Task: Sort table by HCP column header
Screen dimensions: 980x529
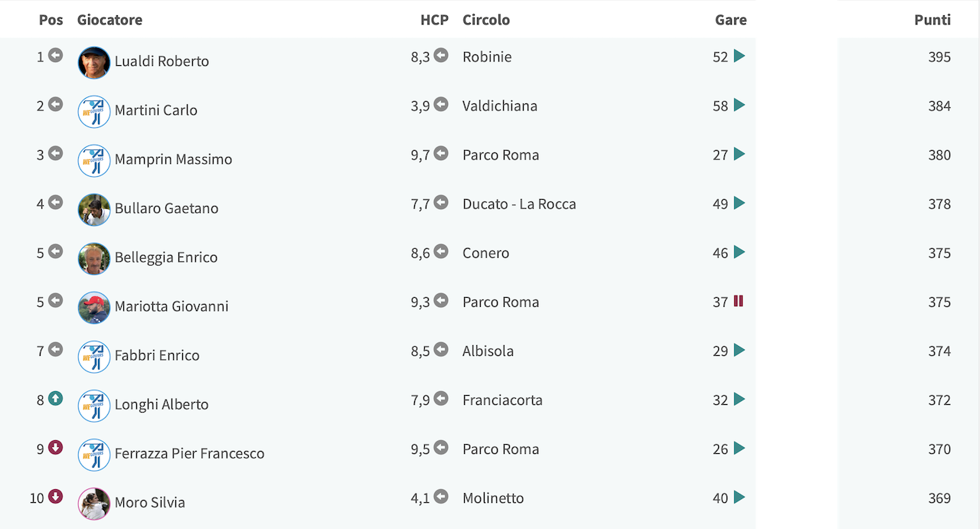Action: 434,20
